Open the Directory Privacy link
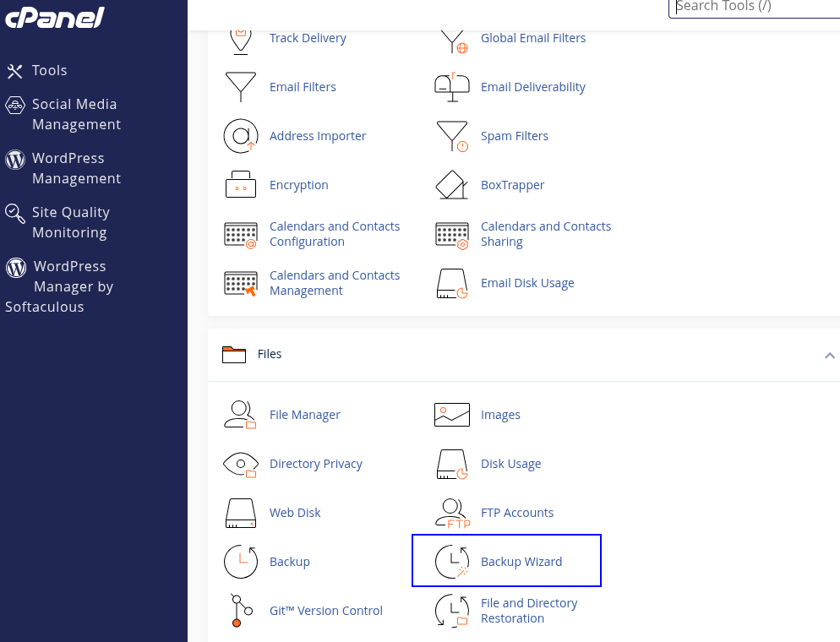Image resolution: width=840 pixels, height=642 pixels. pos(315,464)
